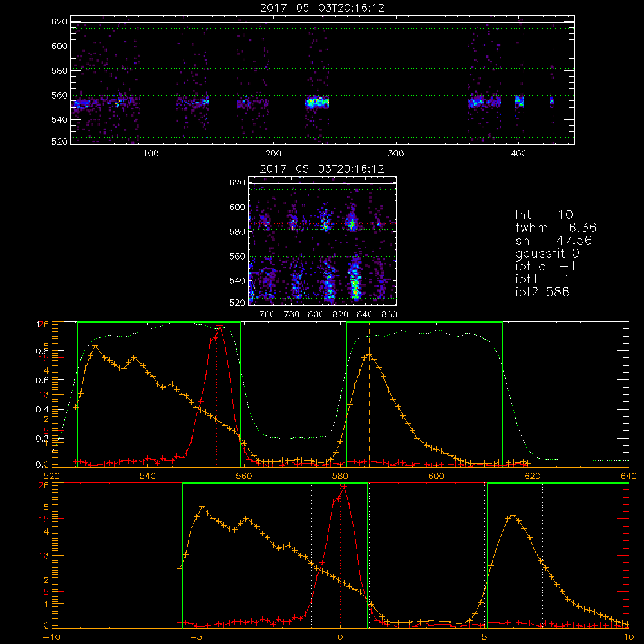Click x-axis label 300 on top spectrogram
This screenshot has width=644, height=644.
(396, 154)
